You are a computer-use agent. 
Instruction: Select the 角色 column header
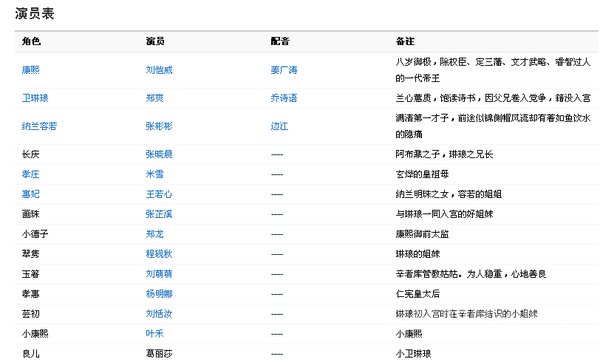[31, 41]
